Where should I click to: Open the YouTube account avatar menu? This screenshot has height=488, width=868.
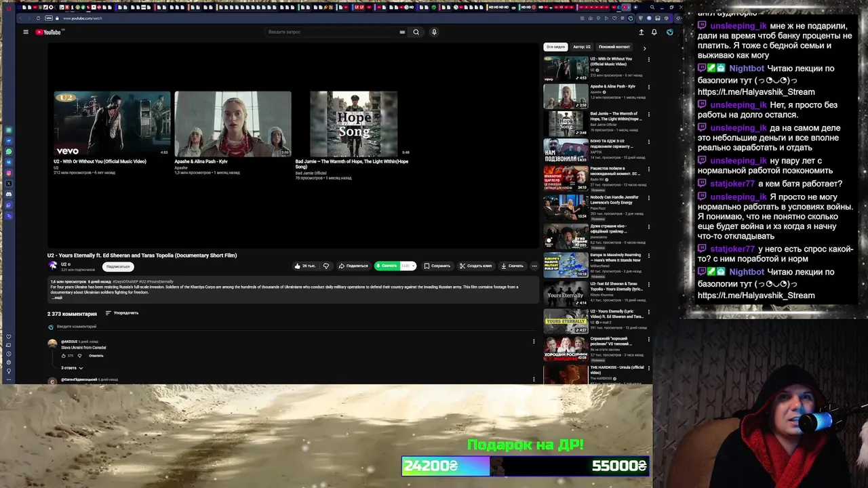pos(669,32)
